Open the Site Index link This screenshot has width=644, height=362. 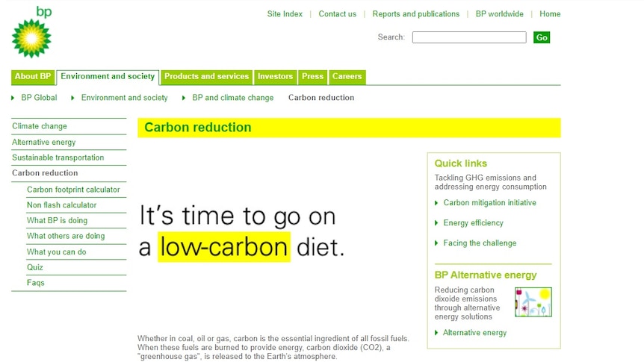coord(285,14)
